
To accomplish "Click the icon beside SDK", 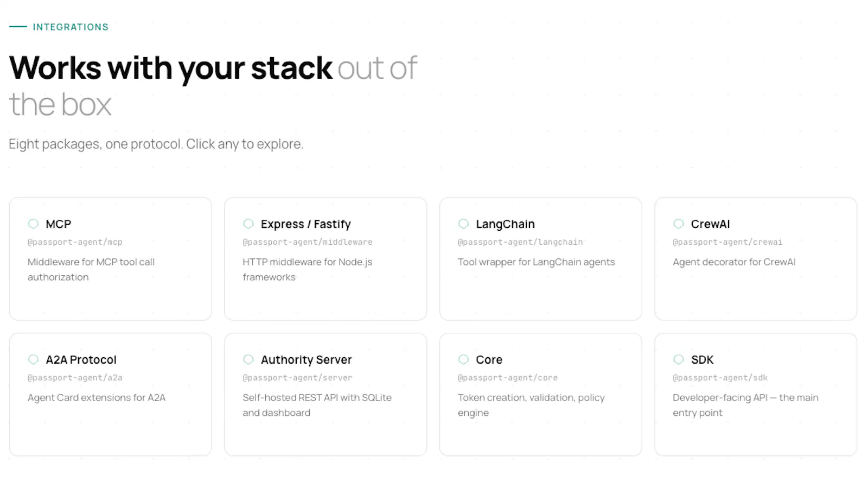I will point(679,359).
